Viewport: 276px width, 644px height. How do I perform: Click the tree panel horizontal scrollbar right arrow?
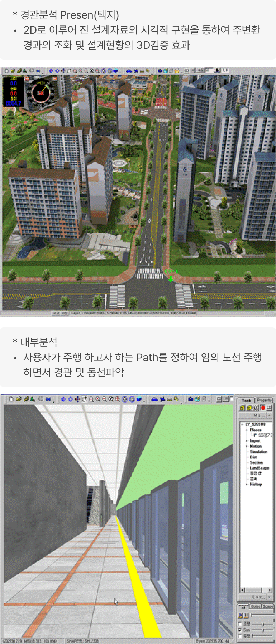(270, 590)
